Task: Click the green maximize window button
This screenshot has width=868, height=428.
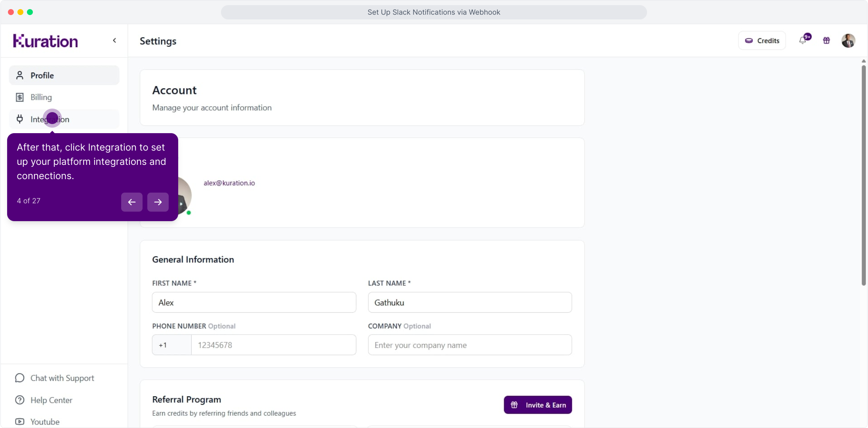Action: click(30, 12)
